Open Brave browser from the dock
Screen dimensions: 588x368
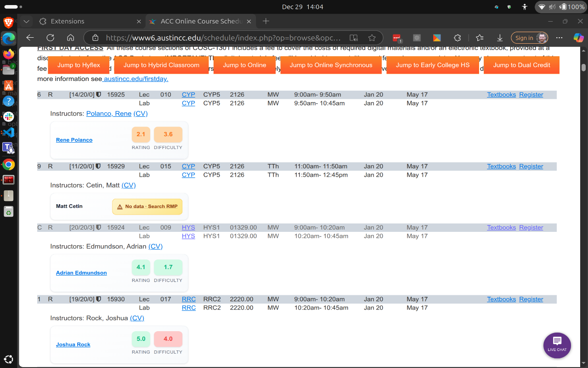point(8,22)
